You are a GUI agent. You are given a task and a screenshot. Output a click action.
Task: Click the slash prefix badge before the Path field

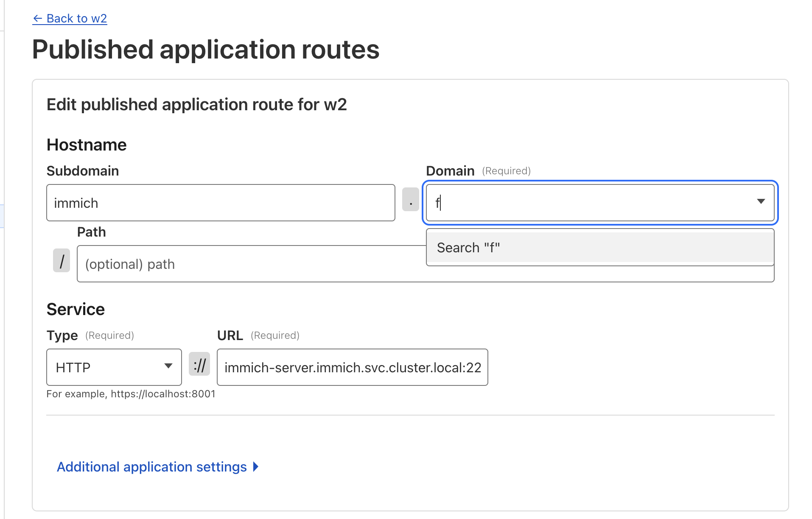pyautogui.click(x=62, y=261)
